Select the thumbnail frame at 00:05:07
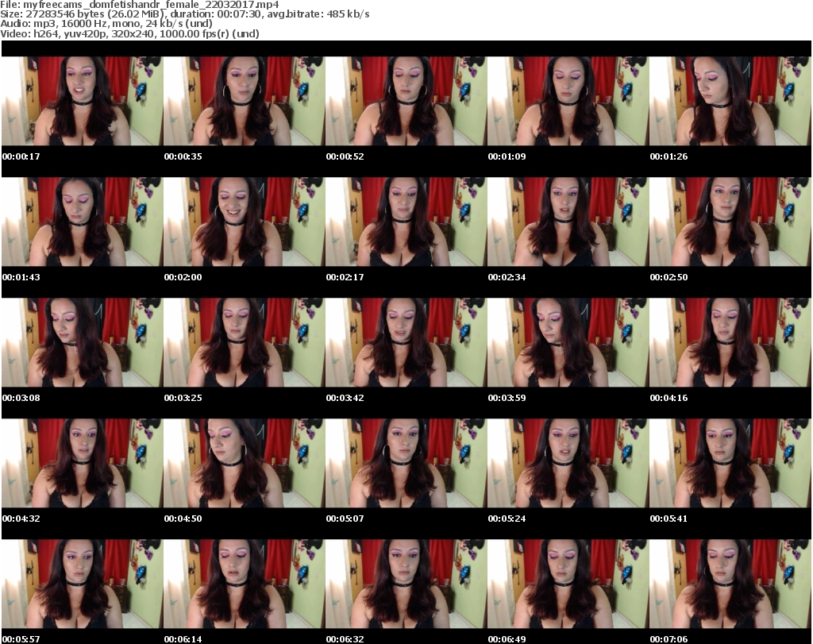This screenshot has height=644, width=813. pyautogui.click(x=406, y=464)
